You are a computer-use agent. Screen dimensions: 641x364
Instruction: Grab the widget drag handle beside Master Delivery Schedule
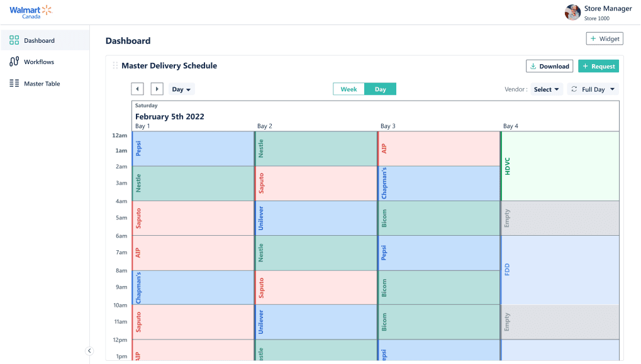click(115, 65)
